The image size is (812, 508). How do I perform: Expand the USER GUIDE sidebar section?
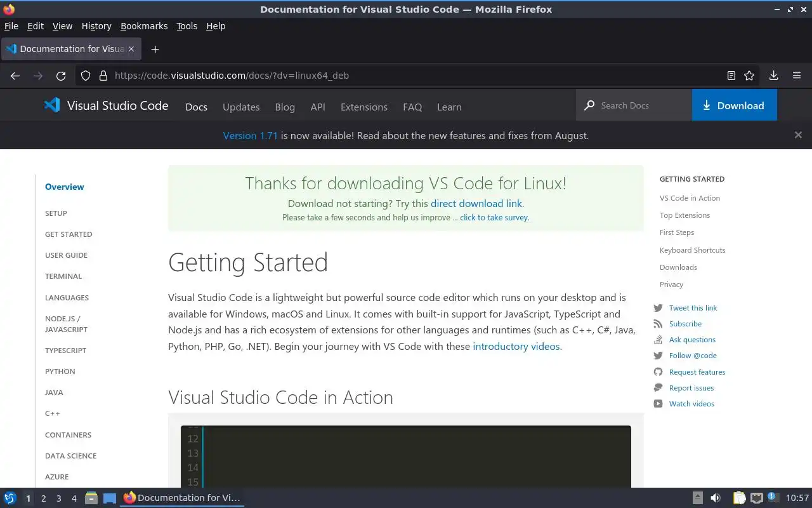(66, 255)
